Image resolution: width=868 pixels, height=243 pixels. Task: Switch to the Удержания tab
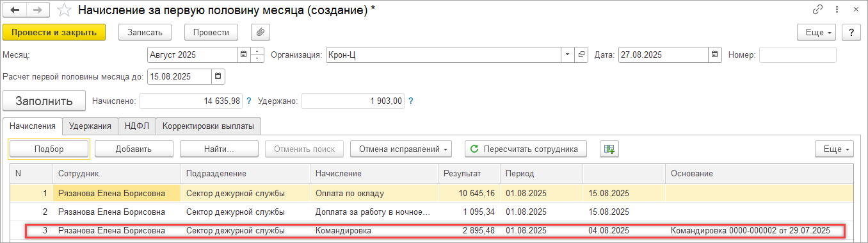pyautogui.click(x=90, y=126)
